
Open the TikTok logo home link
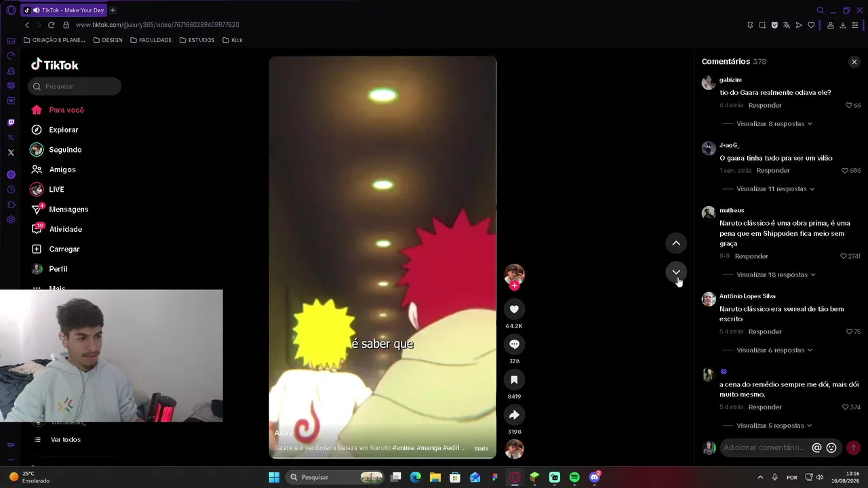(55, 64)
